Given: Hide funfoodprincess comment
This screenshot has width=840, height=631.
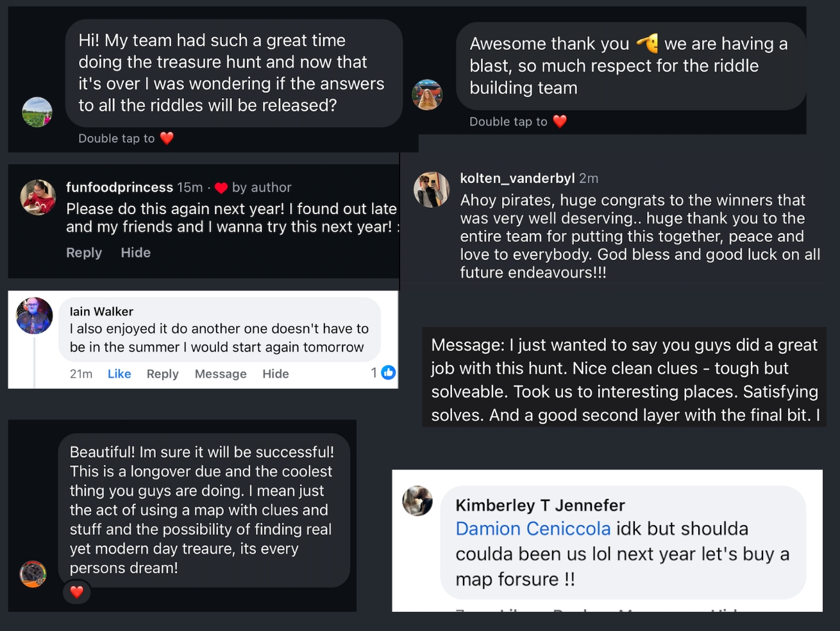Looking at the screenshot, I should pos(136,253).
